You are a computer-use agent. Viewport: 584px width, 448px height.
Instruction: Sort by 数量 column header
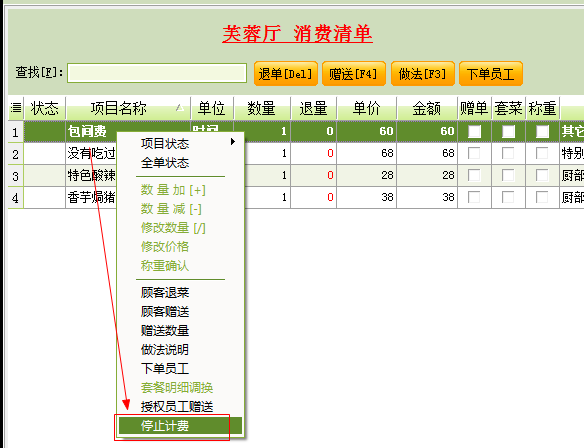point(262,108)
